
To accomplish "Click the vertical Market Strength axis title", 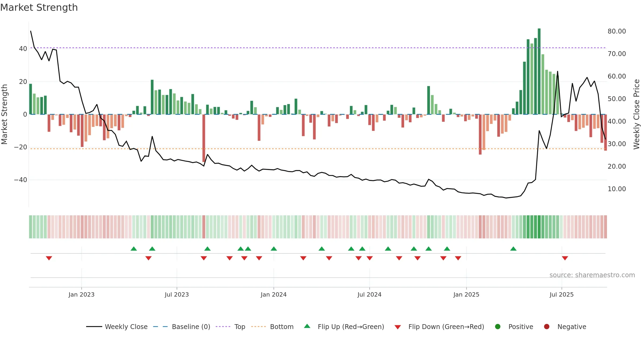I will point(4,114).
